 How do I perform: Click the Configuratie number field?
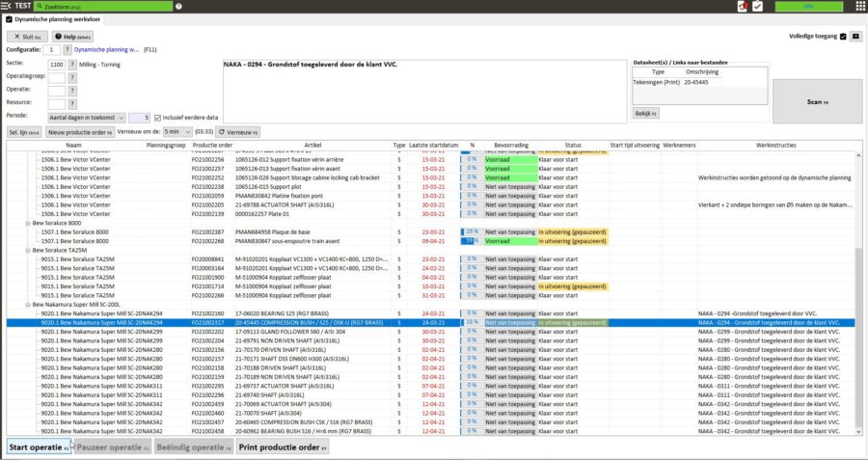point(51,50)
